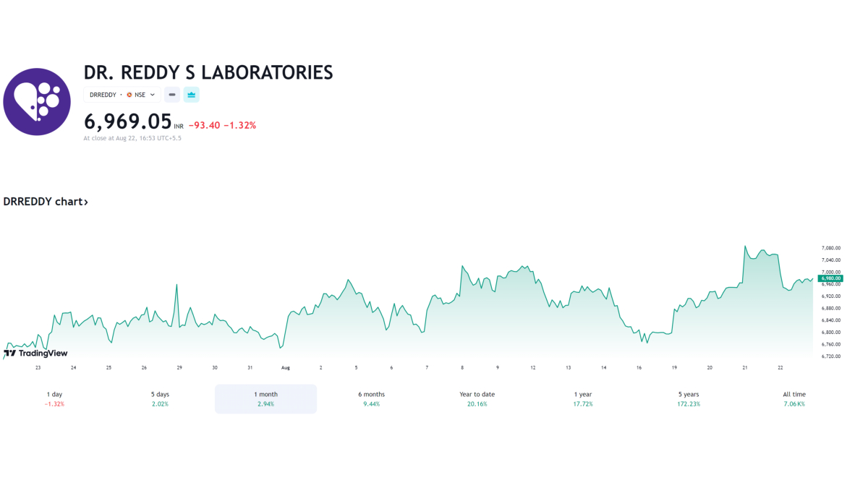This screenshot has width=868, height=488.
Task: Click the 6,969.05 current price
Action: tap(128, 121)
